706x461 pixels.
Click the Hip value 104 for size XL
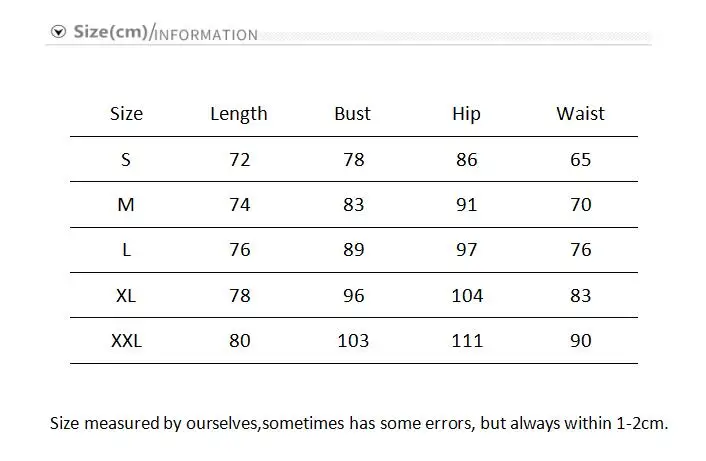(467, 296)
